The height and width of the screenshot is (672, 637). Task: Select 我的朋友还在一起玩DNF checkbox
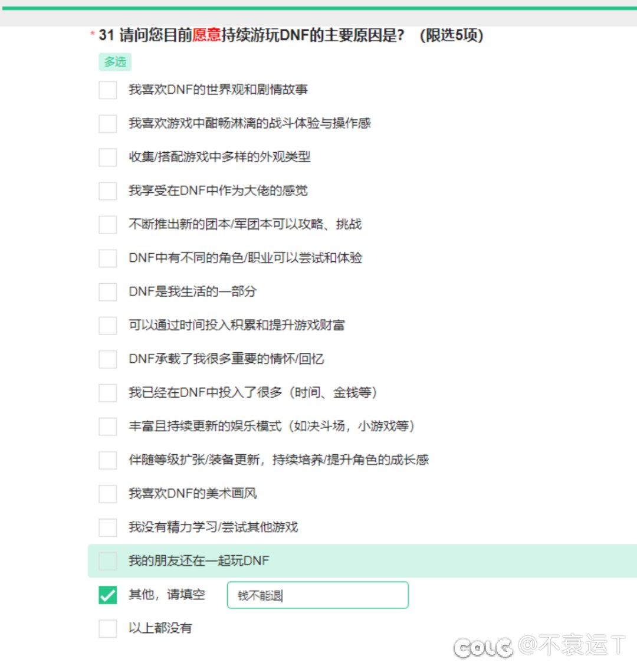click(108, 560)
